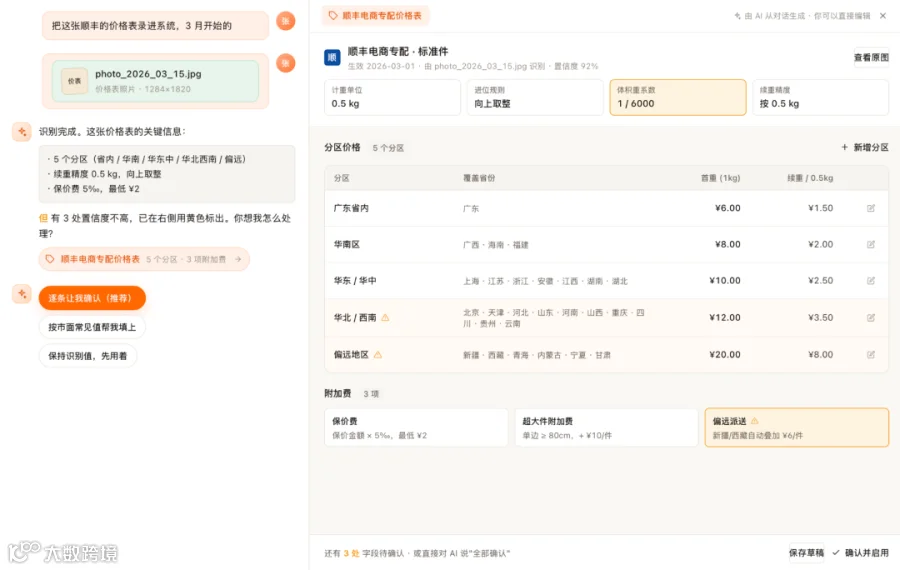Viewport: 900px width, 570px height.
Task: Edit the 广东省内 row with its pencil icon
Action: point(871,208)
